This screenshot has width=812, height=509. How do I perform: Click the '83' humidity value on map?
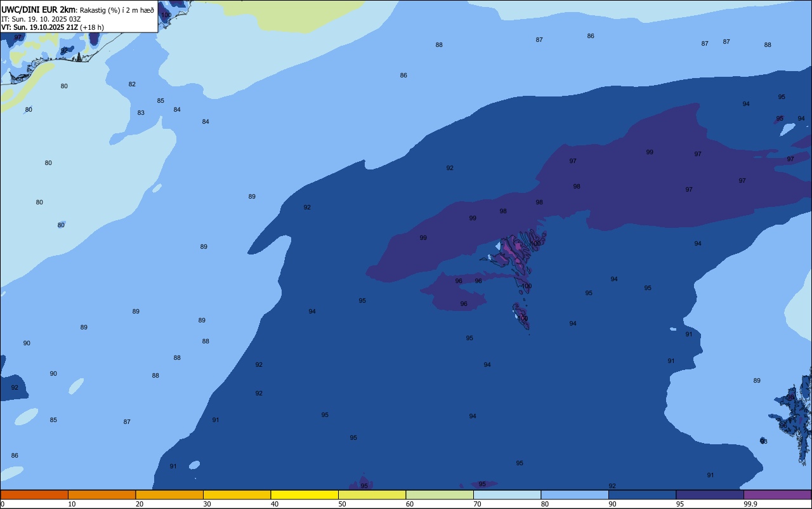click(x=141, y=113)
